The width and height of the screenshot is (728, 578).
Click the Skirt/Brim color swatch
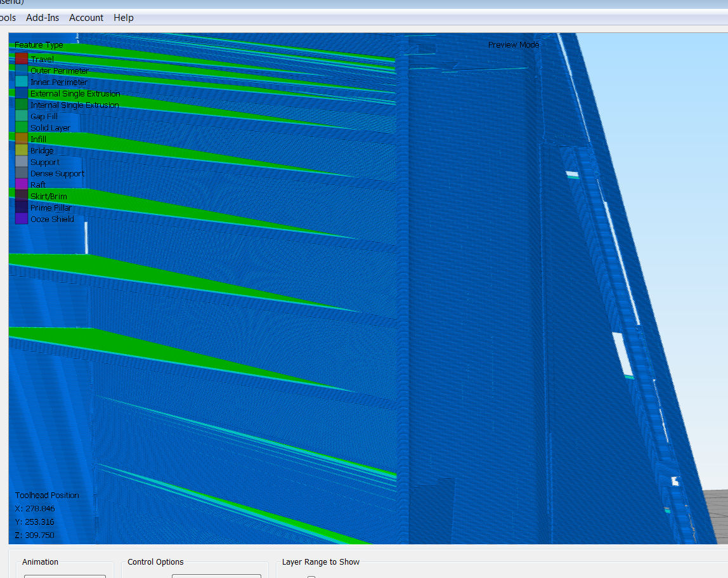coord(22,195)
